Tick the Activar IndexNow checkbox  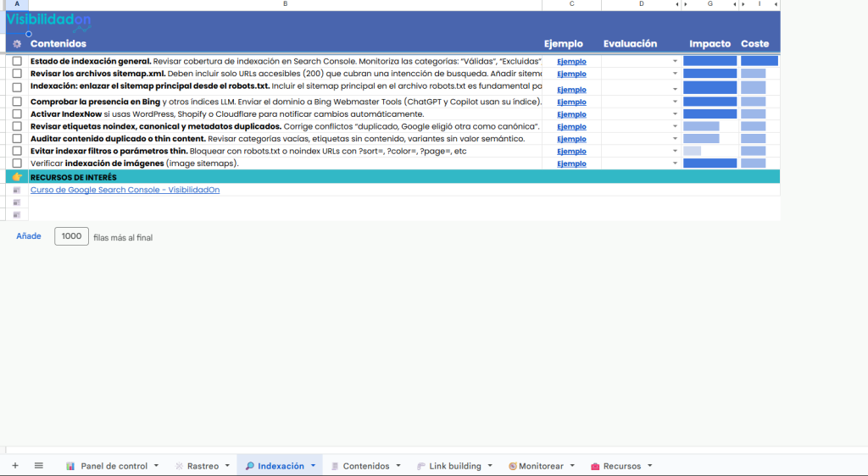[17, 113]
